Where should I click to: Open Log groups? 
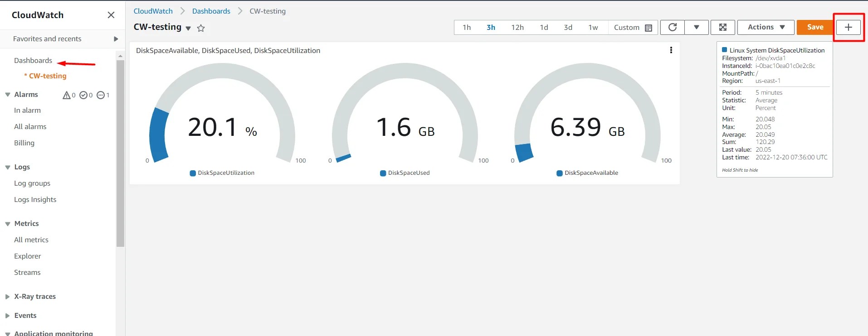[32, 183]
